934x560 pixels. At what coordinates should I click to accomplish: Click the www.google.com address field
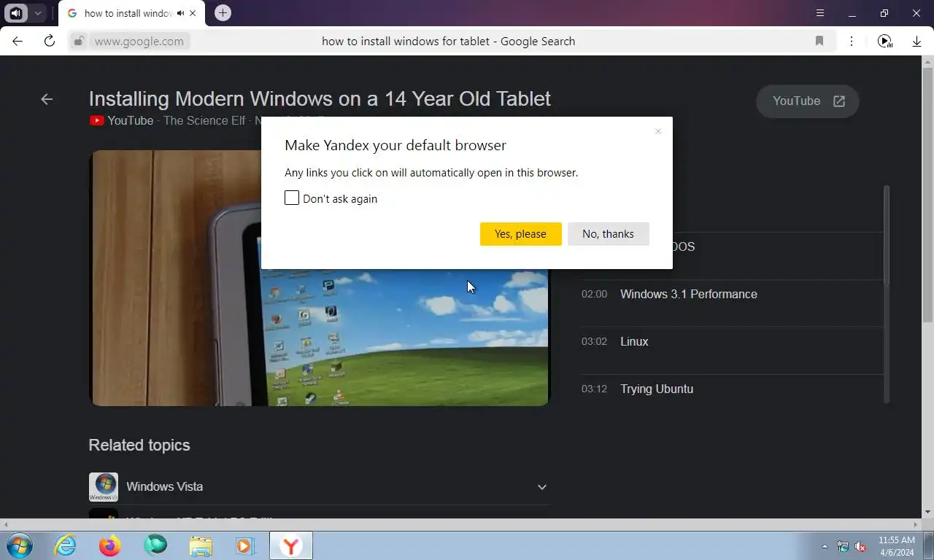click(x=139, y=41)
